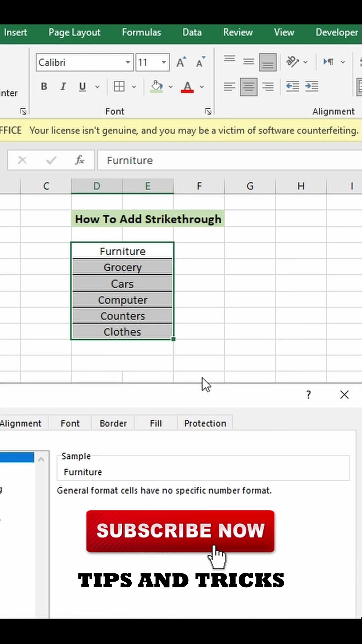Click the Orientation text-angle icon

tap(293, 62)
